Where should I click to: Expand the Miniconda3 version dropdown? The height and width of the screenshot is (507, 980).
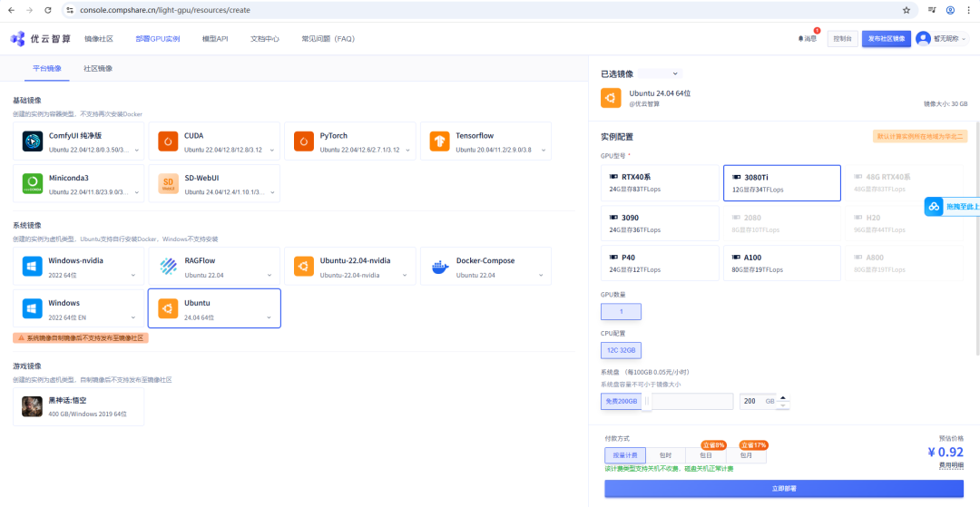click(x=136, y=192)
